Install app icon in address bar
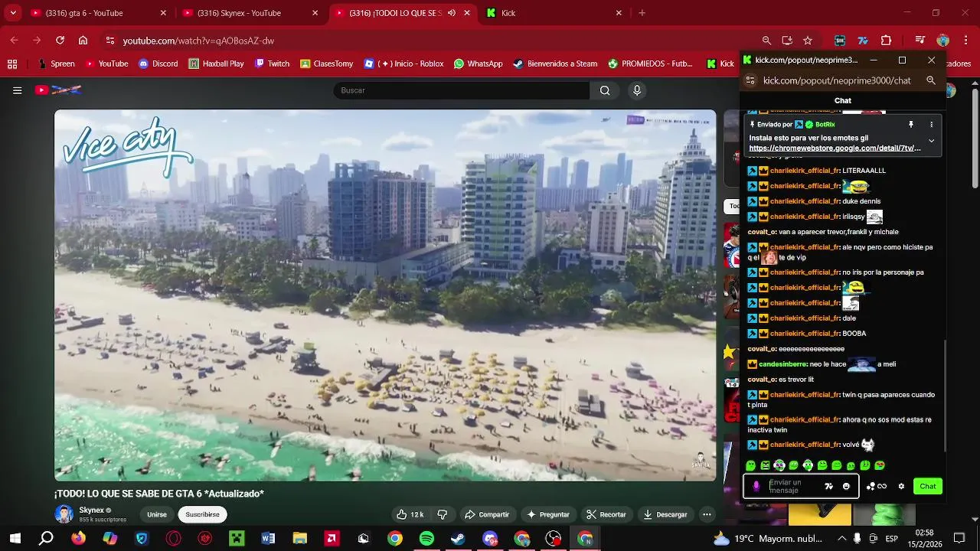Image resolution: width=980 pixels, height=551 pixels. point(787,41)
